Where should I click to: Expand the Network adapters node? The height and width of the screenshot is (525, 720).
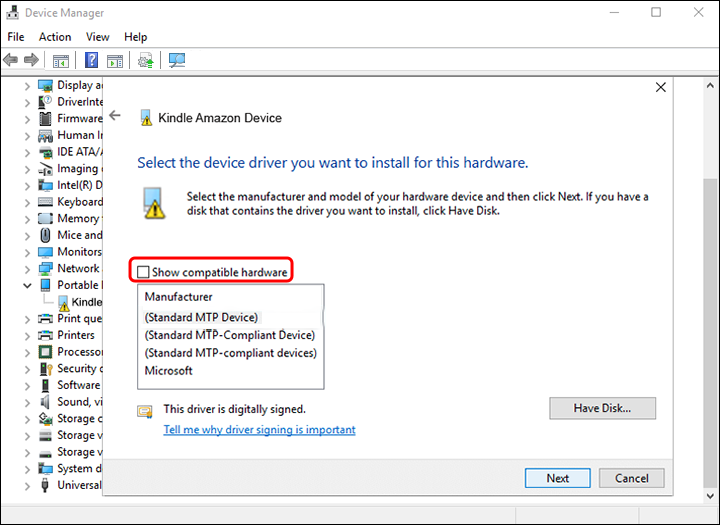pyautogui.click(x=28, y=269)
